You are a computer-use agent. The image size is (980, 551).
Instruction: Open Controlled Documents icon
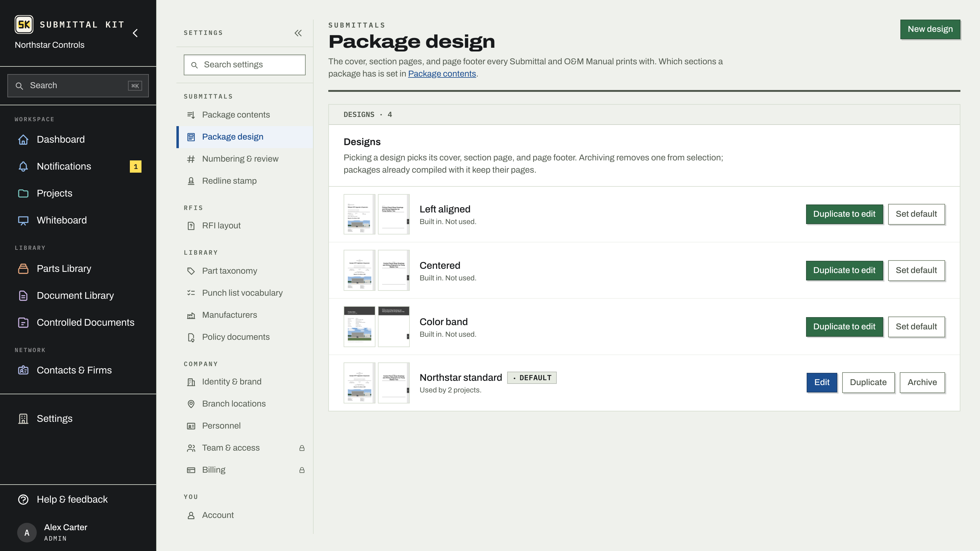click(x=23, y=323)
